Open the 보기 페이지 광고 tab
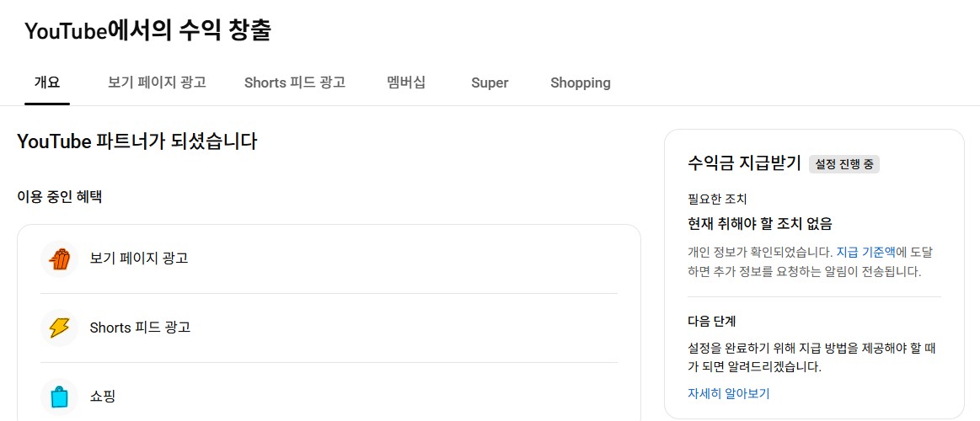Screen dimensions: 980x421 (x=157, y=83)
